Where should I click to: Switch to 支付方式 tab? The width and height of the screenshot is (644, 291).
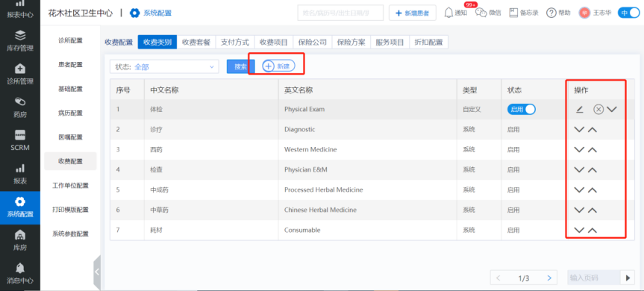pyautogui.click(x=235, y=42)
